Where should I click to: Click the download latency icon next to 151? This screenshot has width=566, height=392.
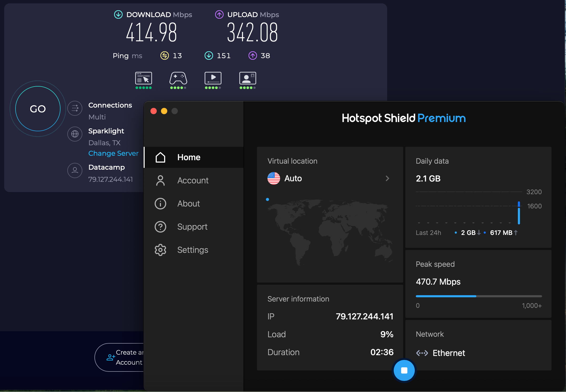tap(209, 56)
